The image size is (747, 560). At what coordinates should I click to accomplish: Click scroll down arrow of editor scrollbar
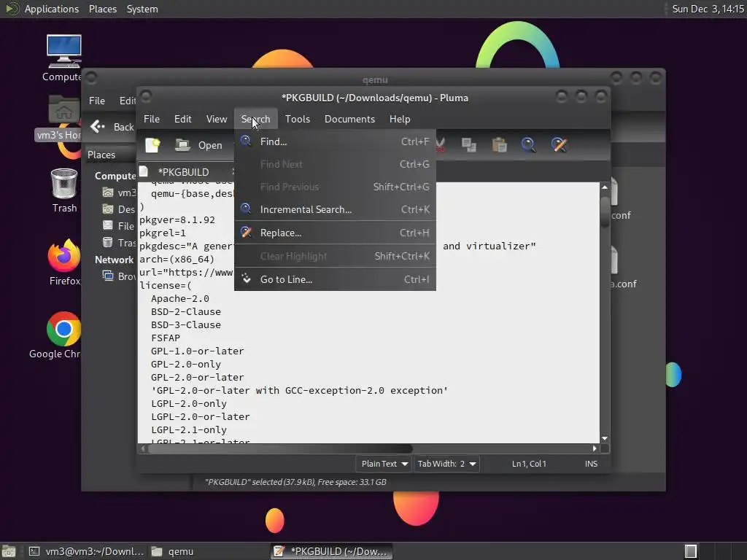[605, 438]
